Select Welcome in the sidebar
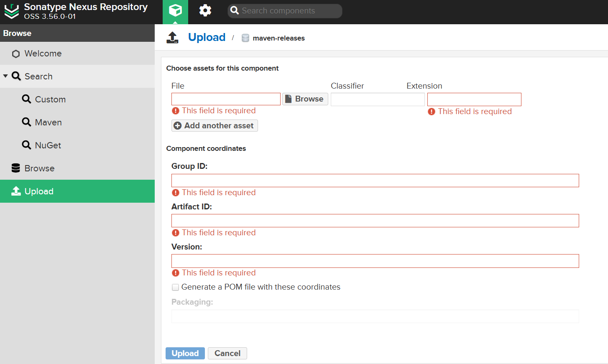 77,53
